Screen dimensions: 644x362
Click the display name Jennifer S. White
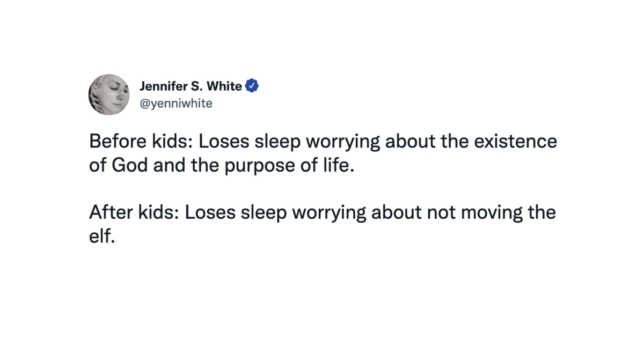(x=191, y=86)
